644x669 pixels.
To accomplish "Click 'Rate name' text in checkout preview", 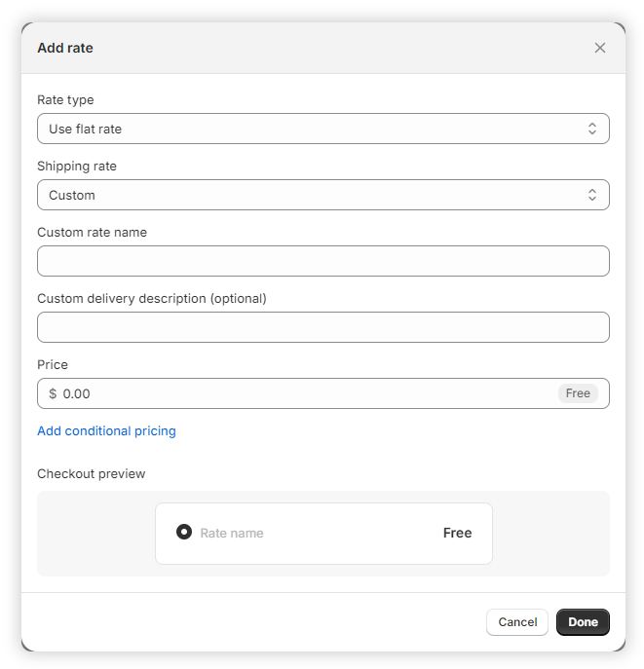I will 232,533.
